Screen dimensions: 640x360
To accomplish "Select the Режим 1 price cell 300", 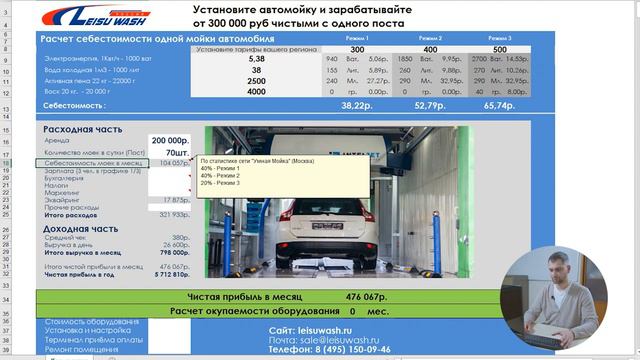I will coord(357,49).
